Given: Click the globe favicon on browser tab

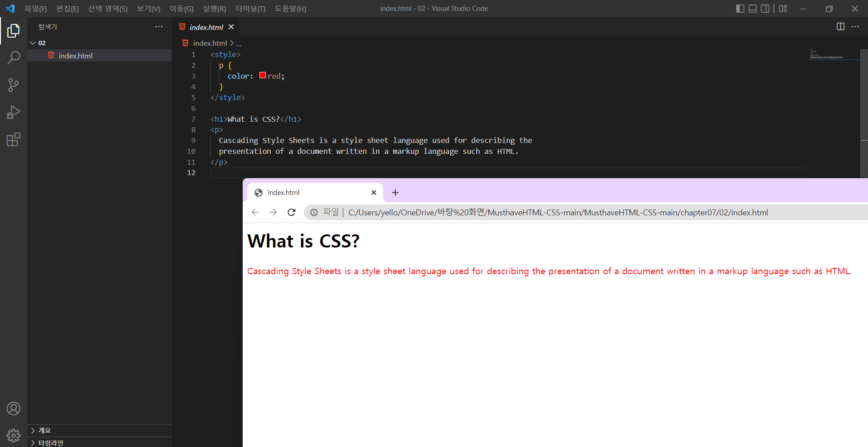Looking at the screenshot, I should coord(259,193).
